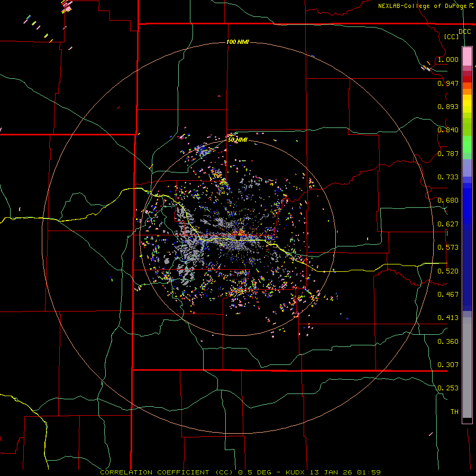Image resolution: width=476 pixels, height=476 pixels.
Task: Click the 0.787 color scale label
Action: coord(448,153)
